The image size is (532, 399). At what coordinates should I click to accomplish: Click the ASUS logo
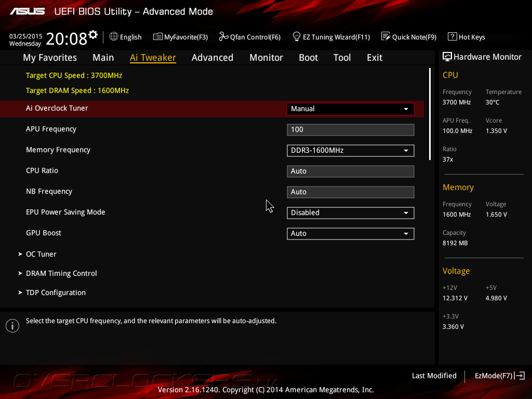27,11
